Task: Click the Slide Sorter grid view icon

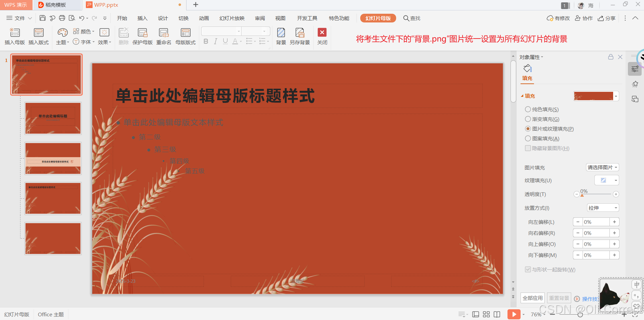Action: 486,314
